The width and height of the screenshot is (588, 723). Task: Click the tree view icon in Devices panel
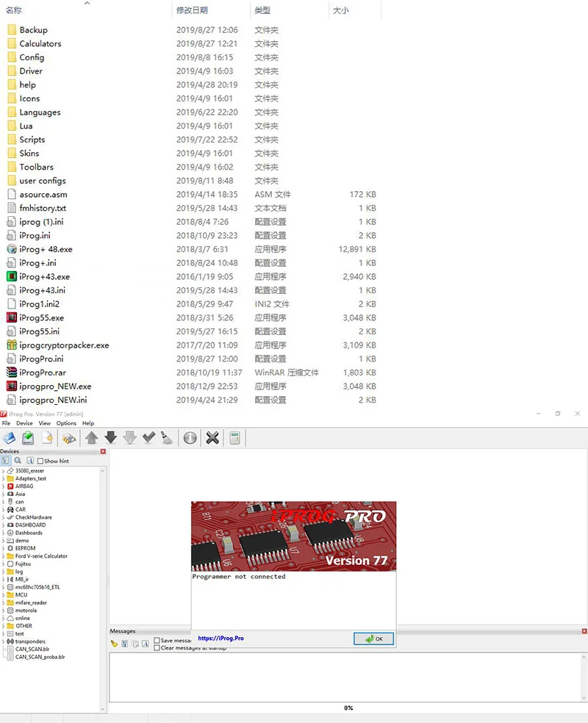click(x=6, y=461)
